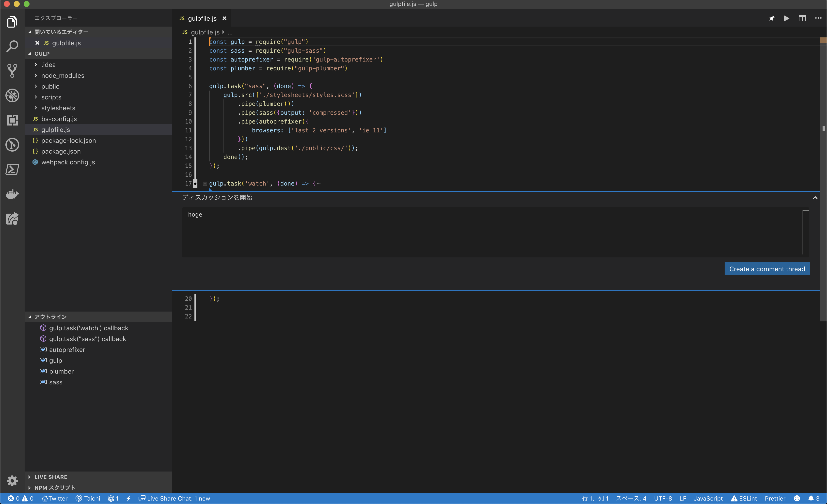Click line 7 gulp.src code line
The width and height of the screenshot is (827, 504).
pyautogui.click(x=292, y=95)
